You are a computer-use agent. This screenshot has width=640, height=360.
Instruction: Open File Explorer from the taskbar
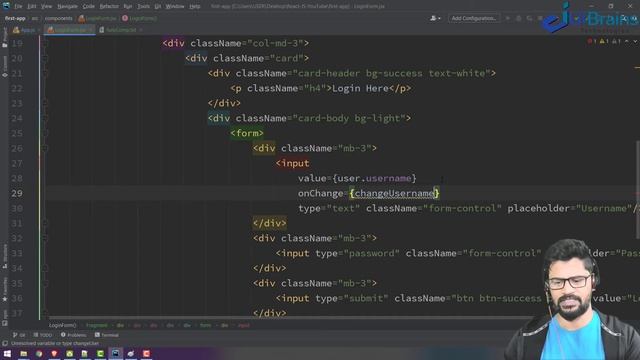(x=24, y=354)
